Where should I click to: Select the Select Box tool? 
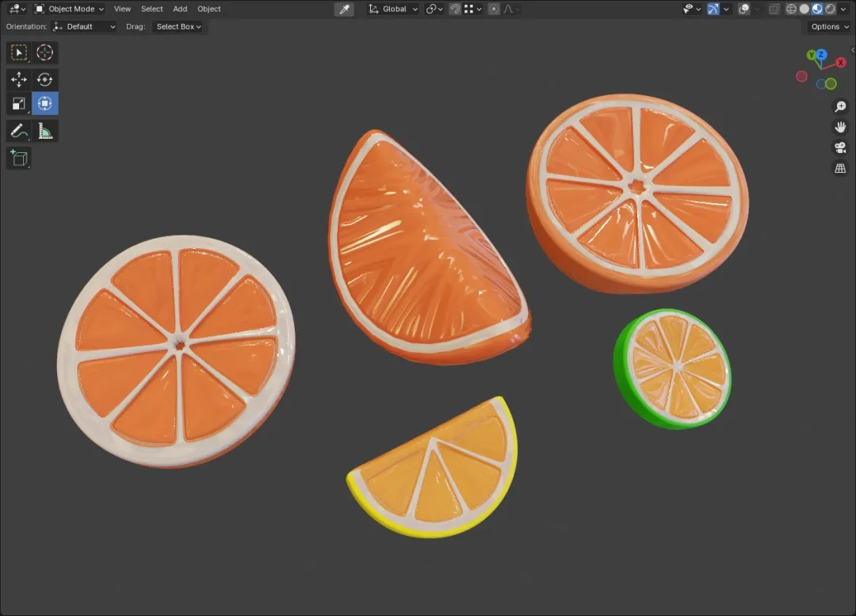click(19, 52)
